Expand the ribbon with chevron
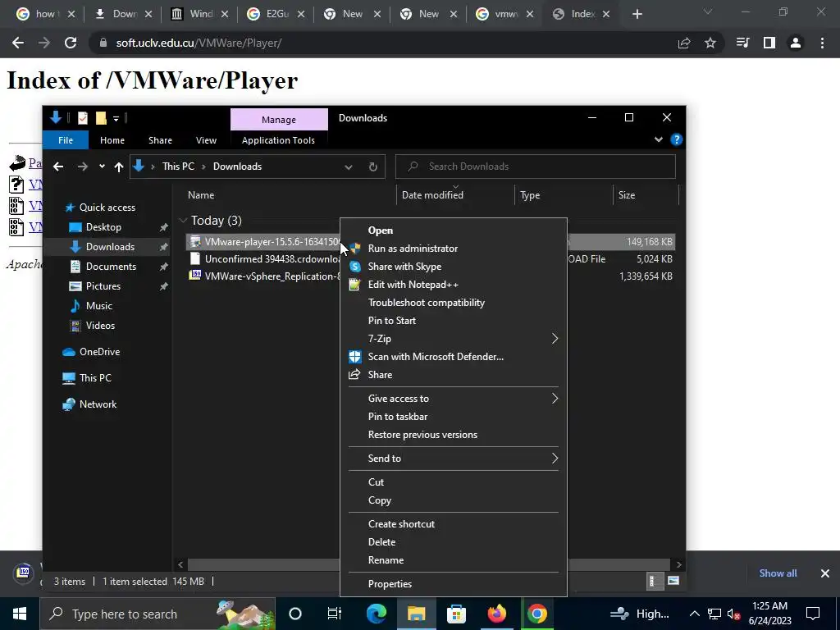Screen dimensions: 840x630 (x=659, y=139)
